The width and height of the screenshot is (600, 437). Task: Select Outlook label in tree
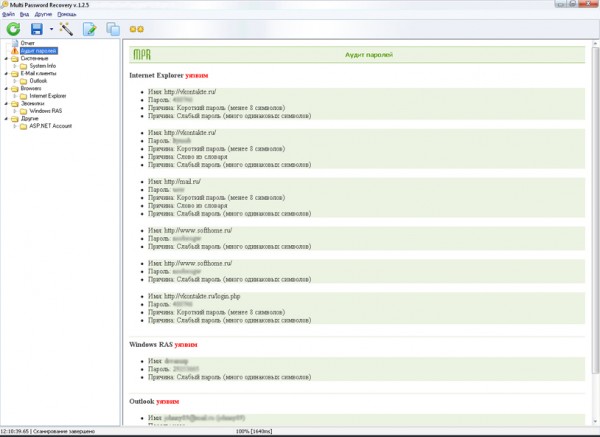click(x=38, y=81)
